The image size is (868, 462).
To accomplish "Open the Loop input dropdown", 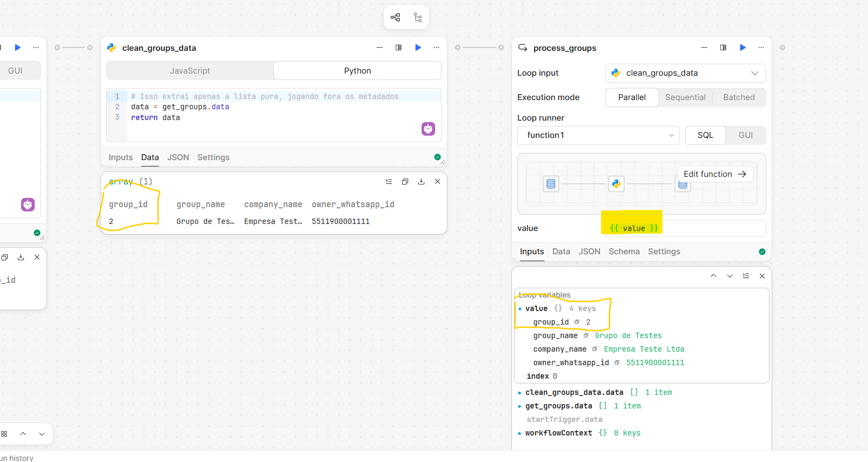I will click(685, 73).
